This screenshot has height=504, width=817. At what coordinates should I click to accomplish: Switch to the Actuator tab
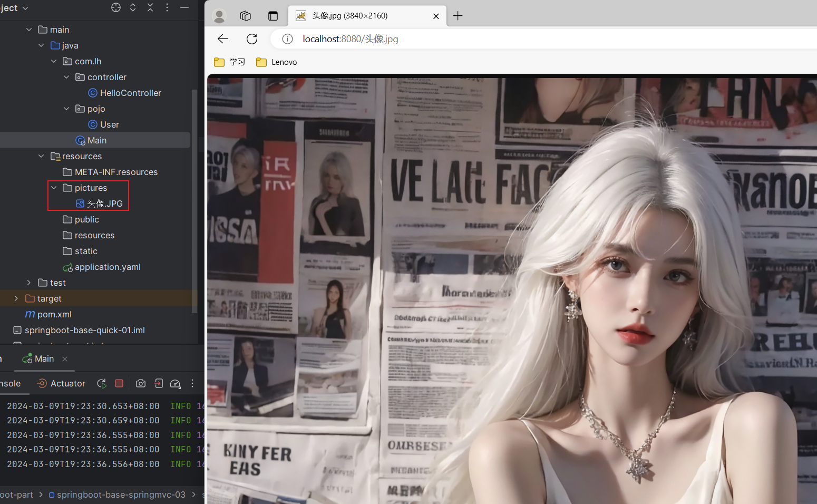point(61,383)
